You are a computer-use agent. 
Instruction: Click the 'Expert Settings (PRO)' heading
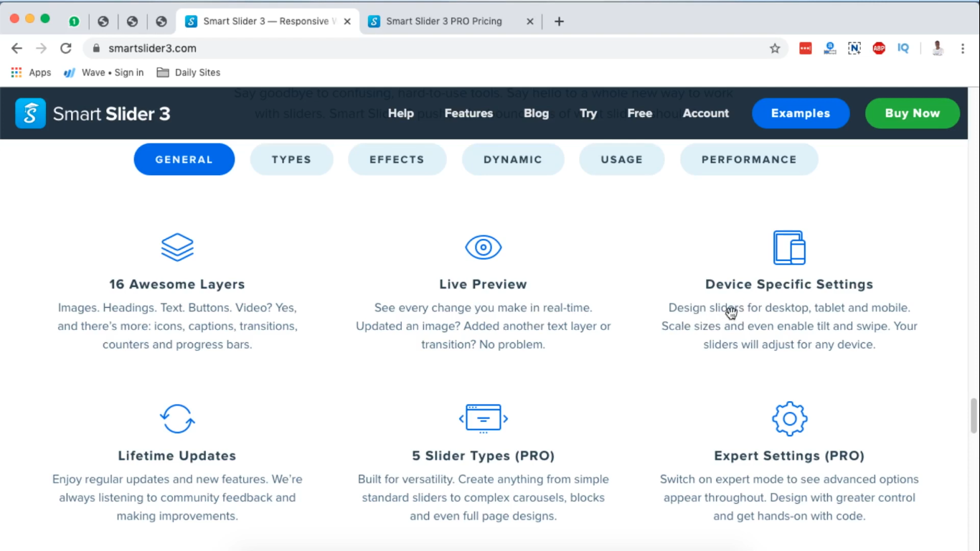click(x=789, y=456)
